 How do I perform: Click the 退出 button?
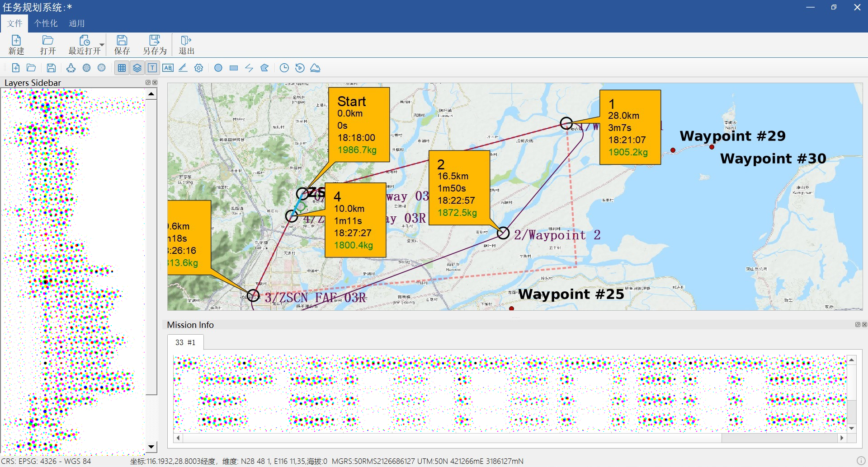click(186, 45)
